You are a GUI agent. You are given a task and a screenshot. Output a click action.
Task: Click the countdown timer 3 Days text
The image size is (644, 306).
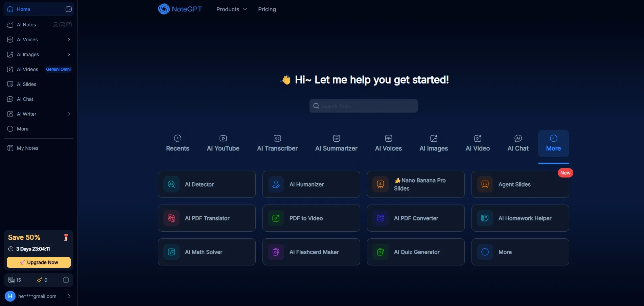[x=33, y=249]
